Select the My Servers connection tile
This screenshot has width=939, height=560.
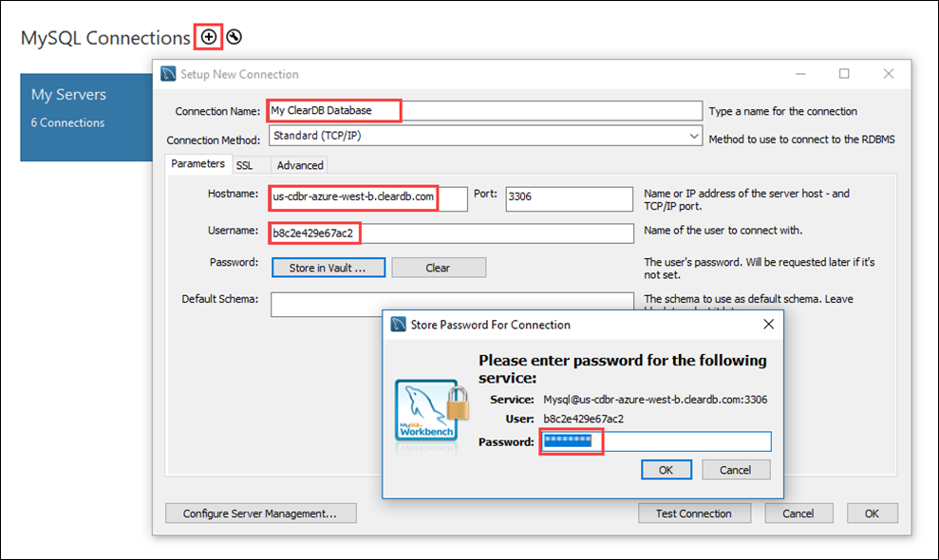[x=86, y=118]
